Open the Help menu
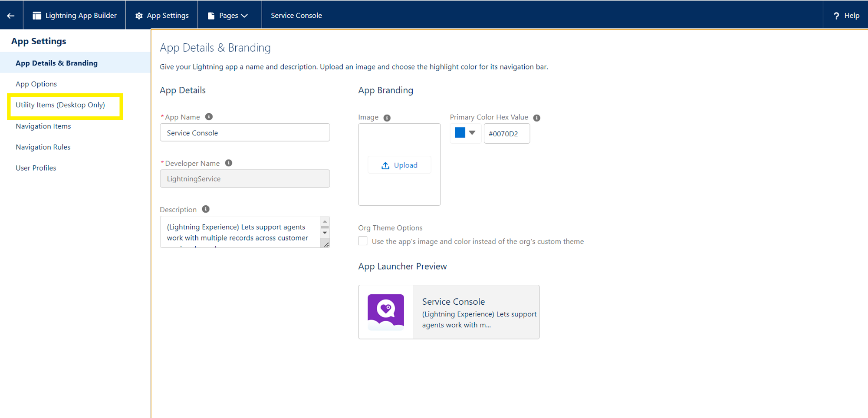Image resolution: width=868 pixels, height=418 pixels. click(846, 16)
